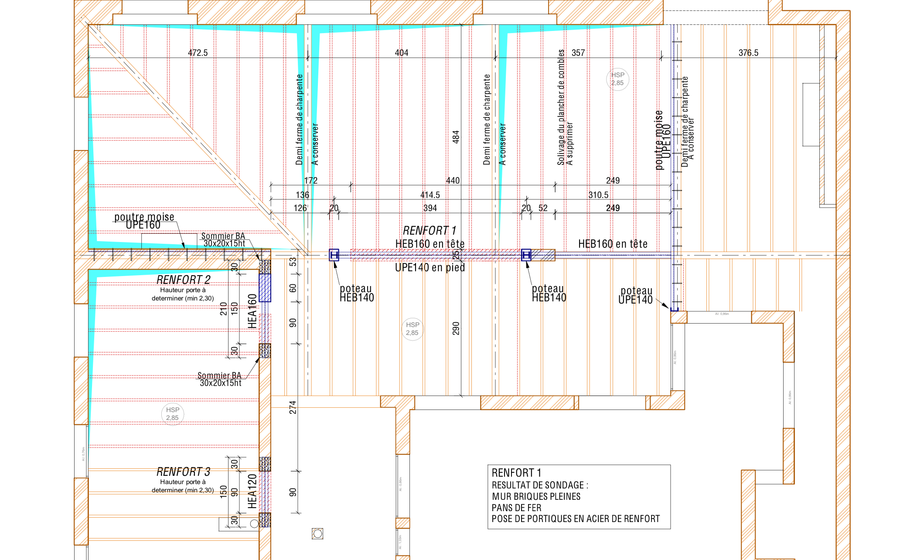Click the 414.5 dimension text

[430, 195]
